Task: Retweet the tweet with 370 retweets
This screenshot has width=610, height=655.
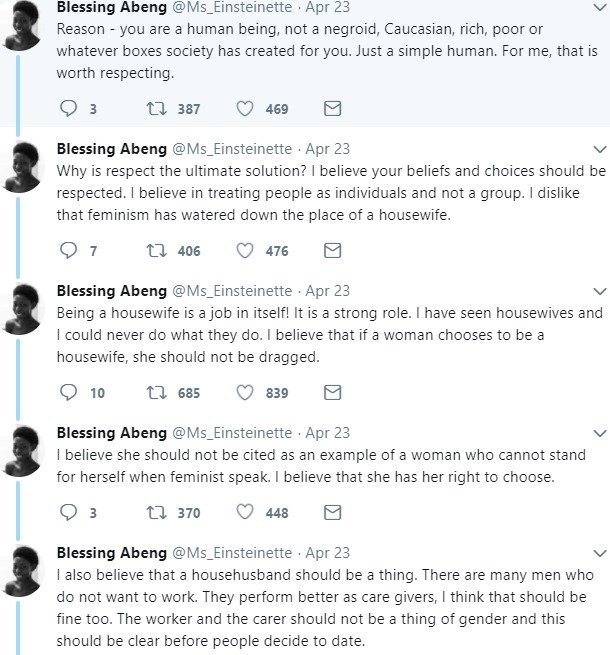Action: click(x=157, y=512)
